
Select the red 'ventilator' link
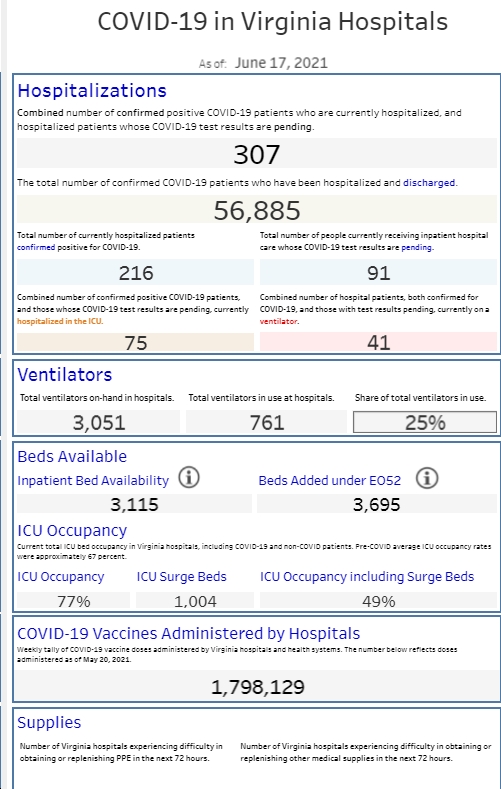pyautogui.click(x=278, y=321)
